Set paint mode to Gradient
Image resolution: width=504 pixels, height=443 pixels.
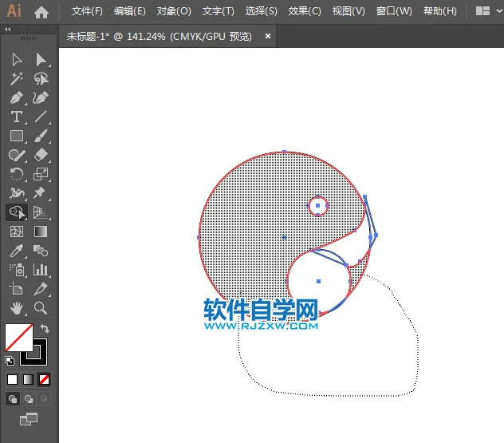tap(28, 380)
